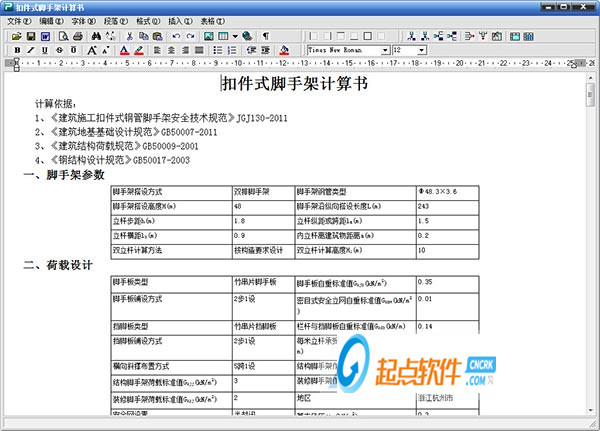
Task: Toggle paragraph marks display
Action: [x=265, y=36]
